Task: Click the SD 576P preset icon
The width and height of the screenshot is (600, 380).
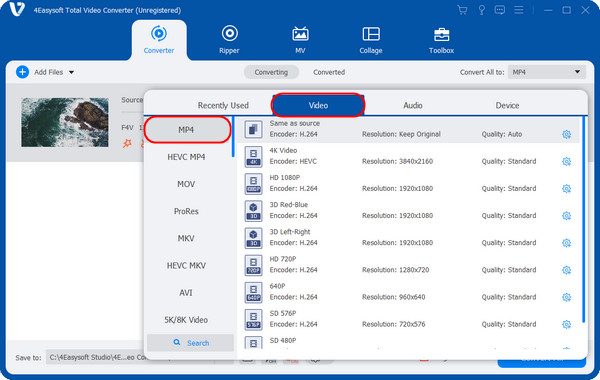Action: (x=253, y=320)
